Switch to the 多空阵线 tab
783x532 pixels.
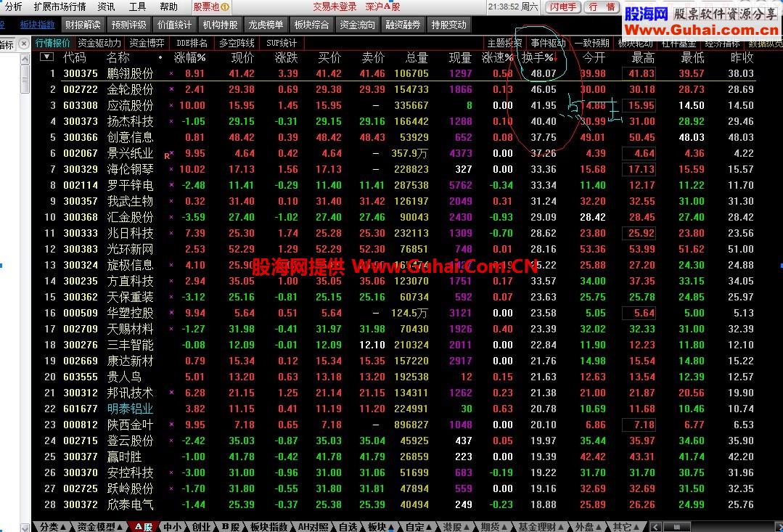click(237, 44)
